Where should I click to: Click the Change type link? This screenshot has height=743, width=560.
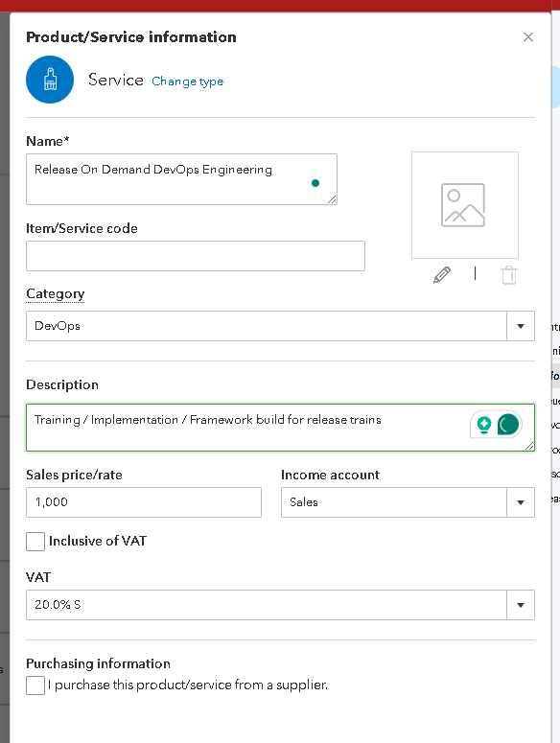pos(187,81)
